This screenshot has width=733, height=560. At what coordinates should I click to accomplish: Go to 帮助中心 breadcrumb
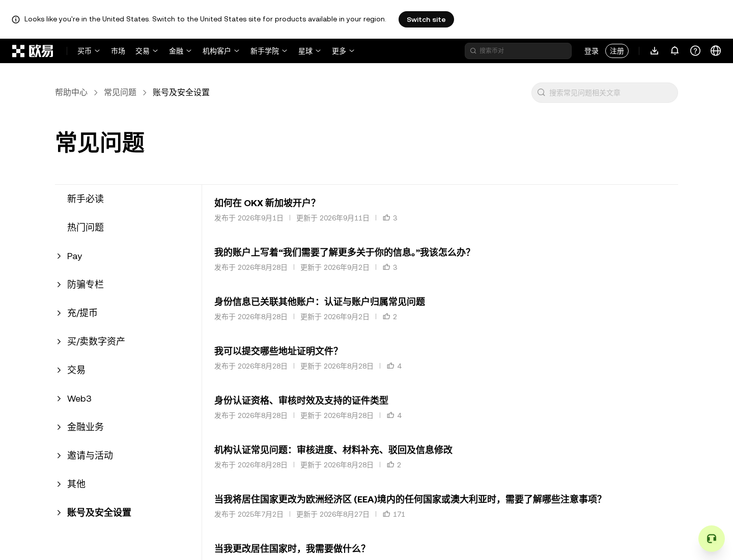(x=71, y=92)
